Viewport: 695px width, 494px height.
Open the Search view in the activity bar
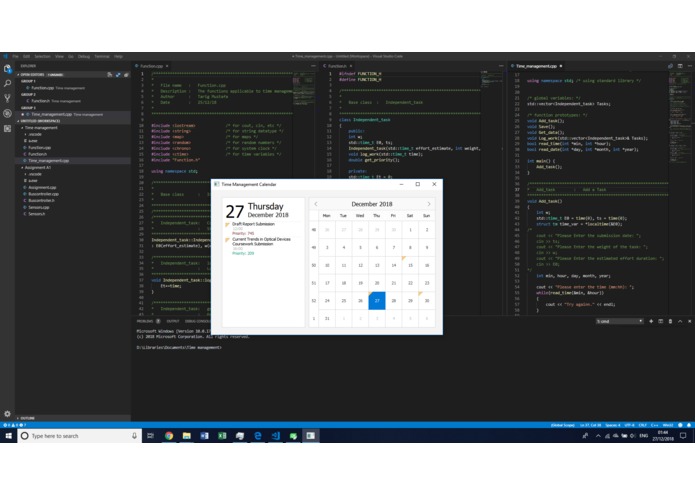coord(7,83)
